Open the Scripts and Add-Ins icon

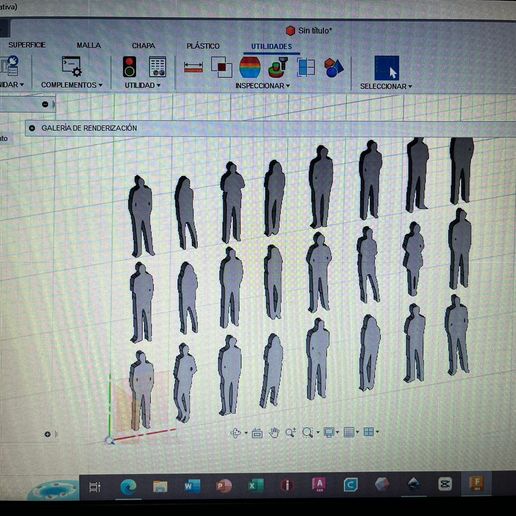71,66
